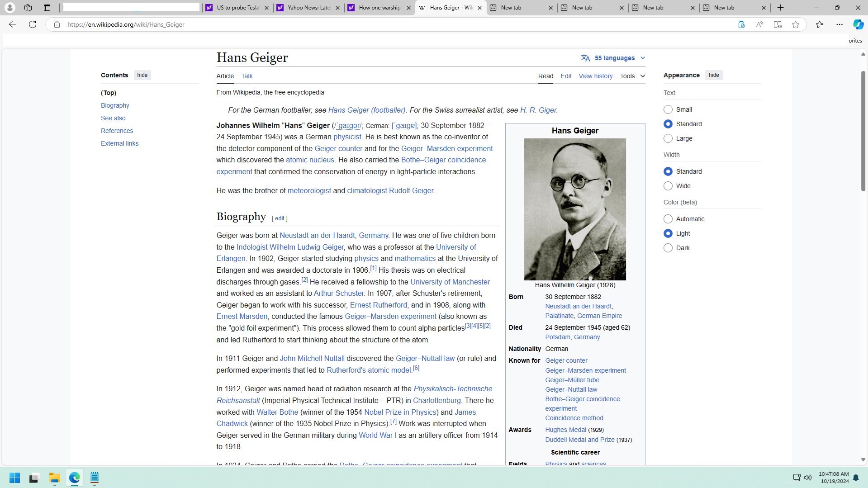Jump to Biography in the contents

115,105
